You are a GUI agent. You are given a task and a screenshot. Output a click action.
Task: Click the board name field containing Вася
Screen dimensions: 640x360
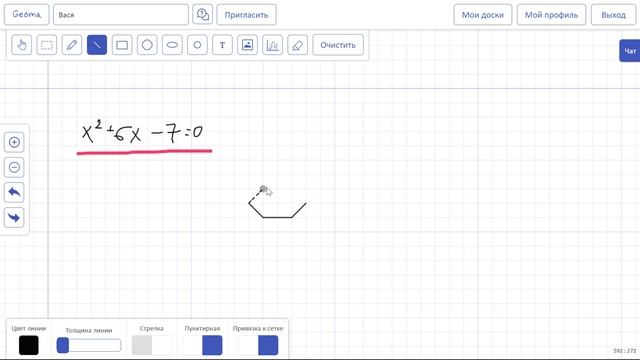tap(121, 15)
